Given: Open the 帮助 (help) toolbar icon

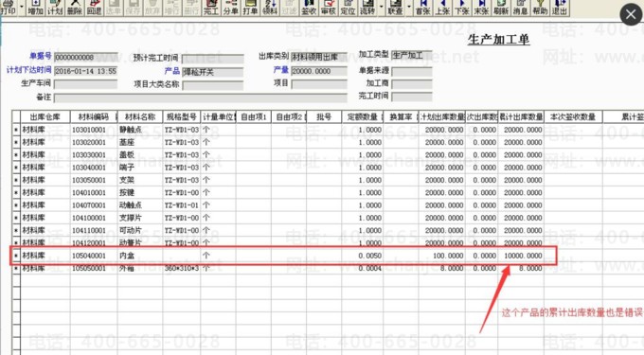Looking at the screenshot, I should 540,8.
